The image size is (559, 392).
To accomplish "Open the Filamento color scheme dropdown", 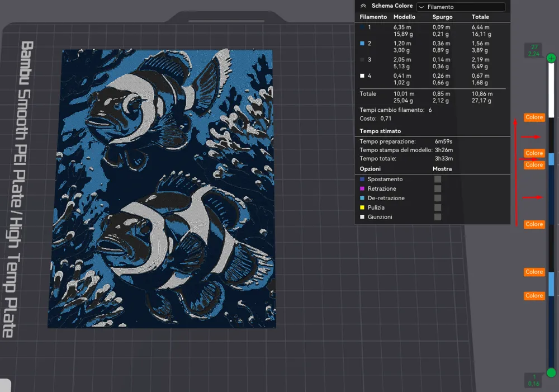I will [461, 7].
